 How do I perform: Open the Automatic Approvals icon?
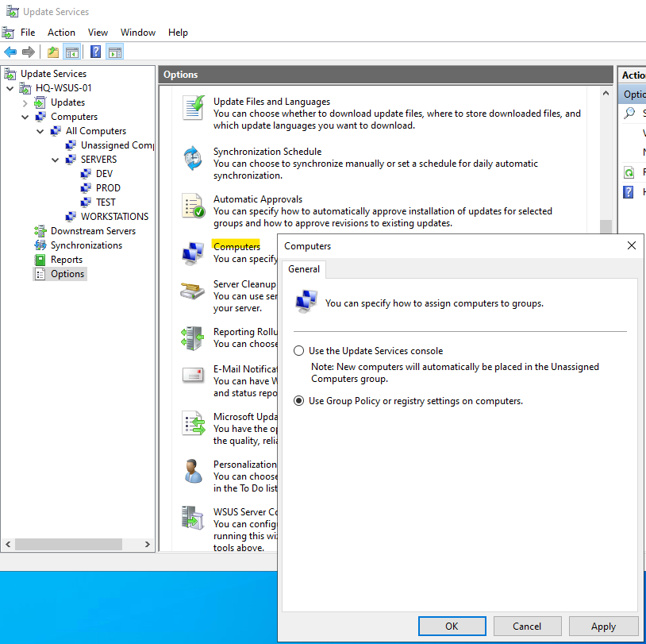(194, 206)
